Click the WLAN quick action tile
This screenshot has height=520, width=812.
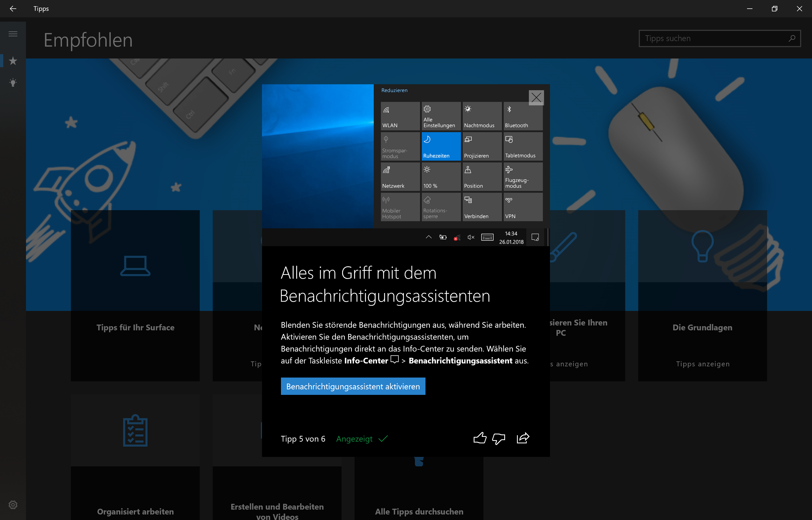tap(400, 116)
